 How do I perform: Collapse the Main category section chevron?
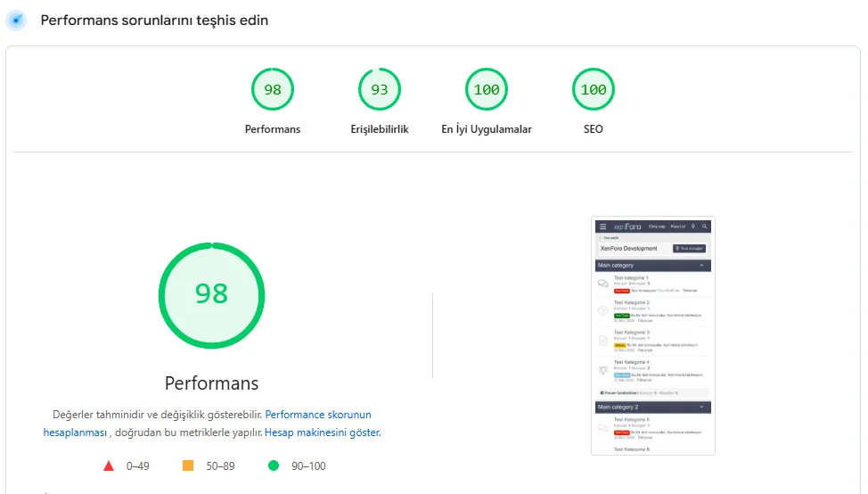coord(701,266)
